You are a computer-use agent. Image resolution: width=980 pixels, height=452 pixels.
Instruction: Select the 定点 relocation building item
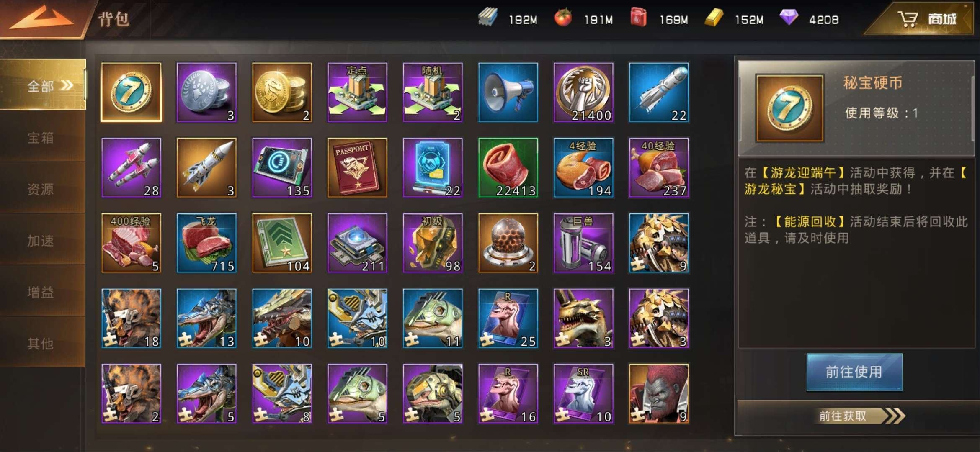(x=357, y=92)
